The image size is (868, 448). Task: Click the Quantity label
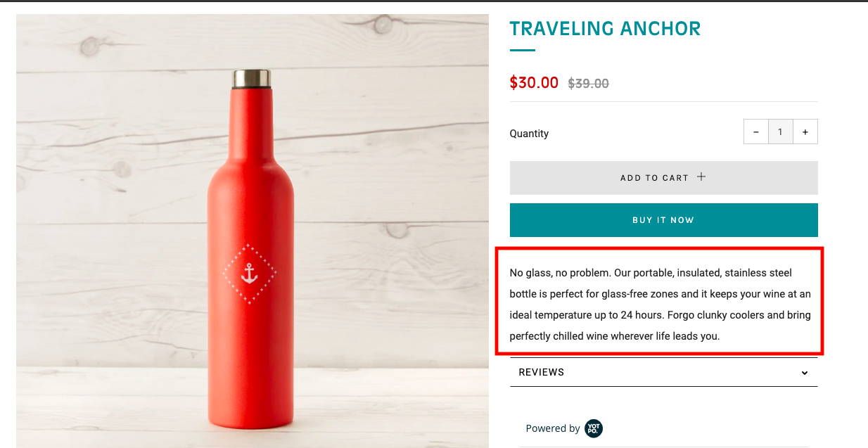pos(529,134)
